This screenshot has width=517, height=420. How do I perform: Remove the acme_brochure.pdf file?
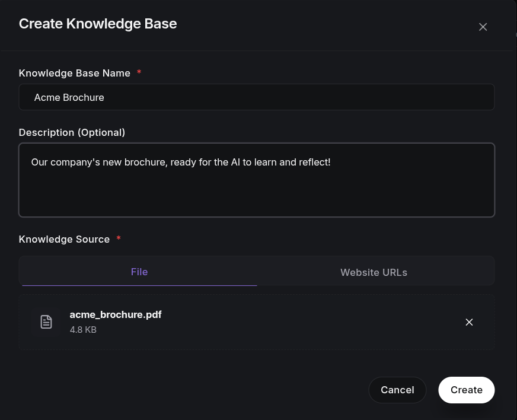pos(469,322)
